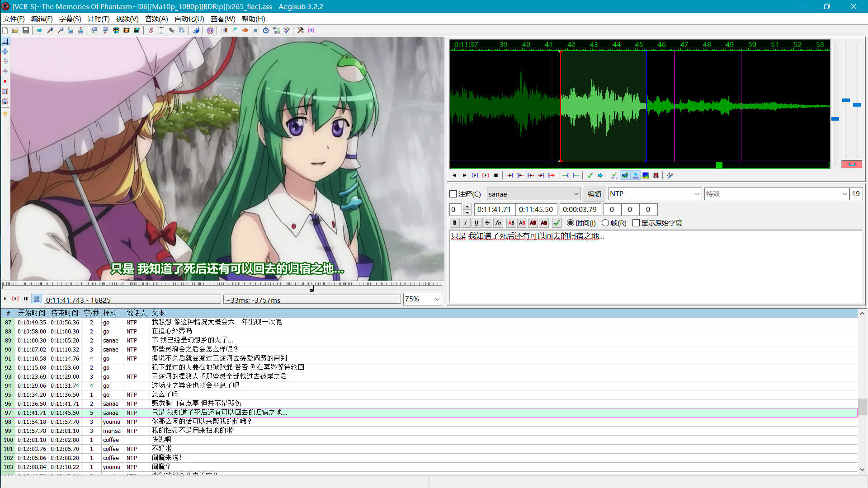Select subtitle row 98 youmu line
This screenshot has height=488, width=868.
[429, 422]
